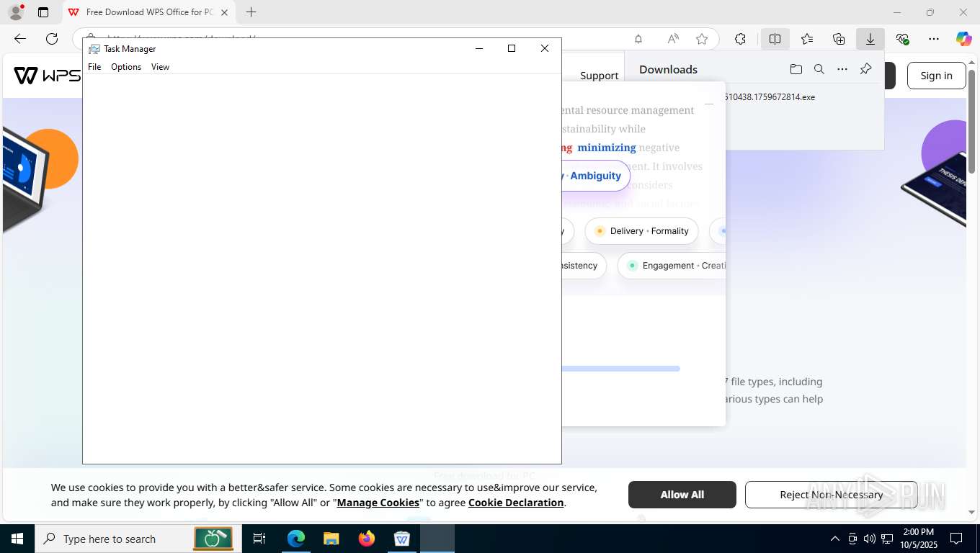Go back in the Edge browser

(20, 39)
